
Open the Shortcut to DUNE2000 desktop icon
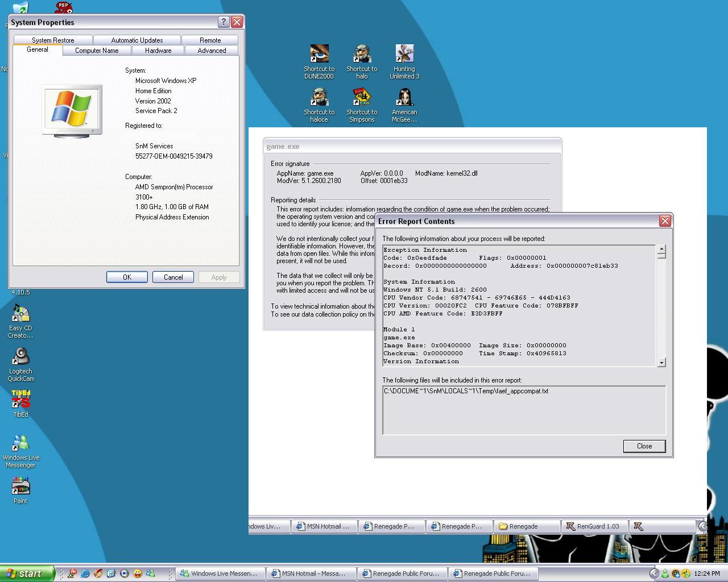click(319, 54)
